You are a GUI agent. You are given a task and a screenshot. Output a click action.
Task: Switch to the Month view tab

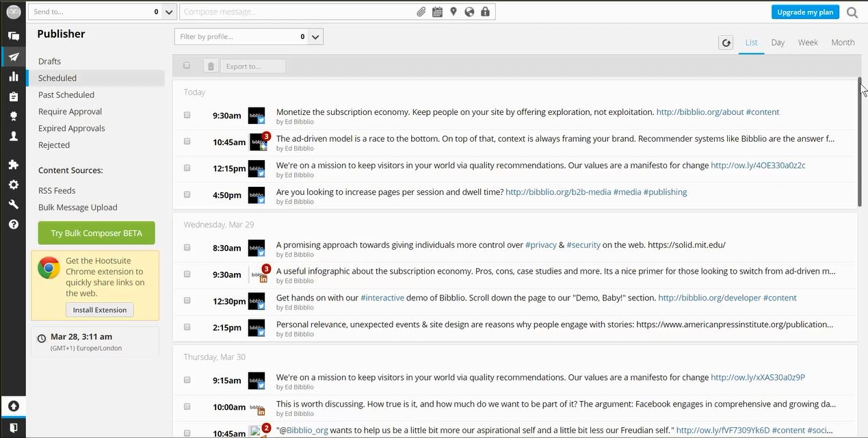pyautogui.click(x=842, y=42)
